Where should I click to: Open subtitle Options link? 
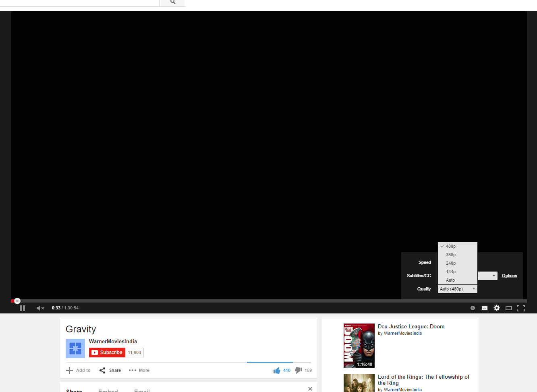point(509,276)
